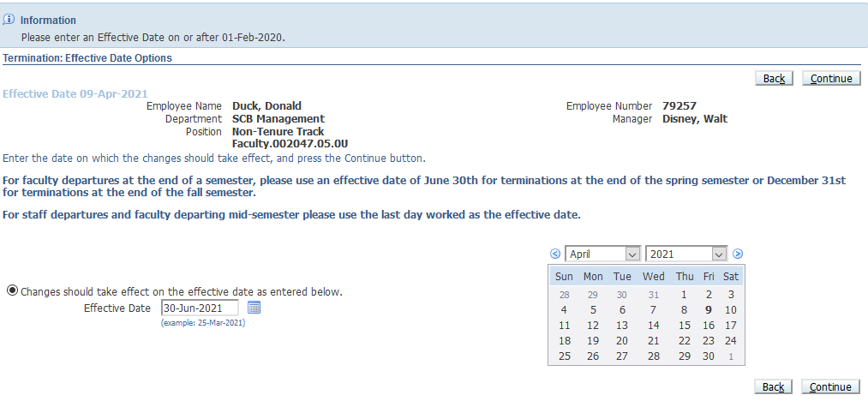Go to previous month in calendar
Image resolution: width=868 pixels, height=401 pixels.
[554, 254]
